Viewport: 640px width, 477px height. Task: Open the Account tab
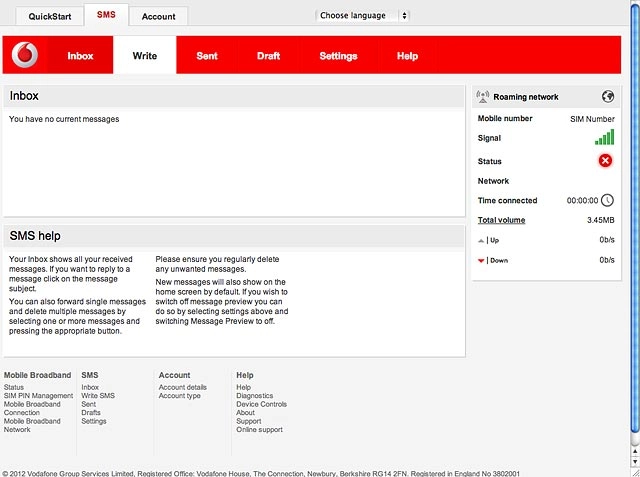point(158,17)
